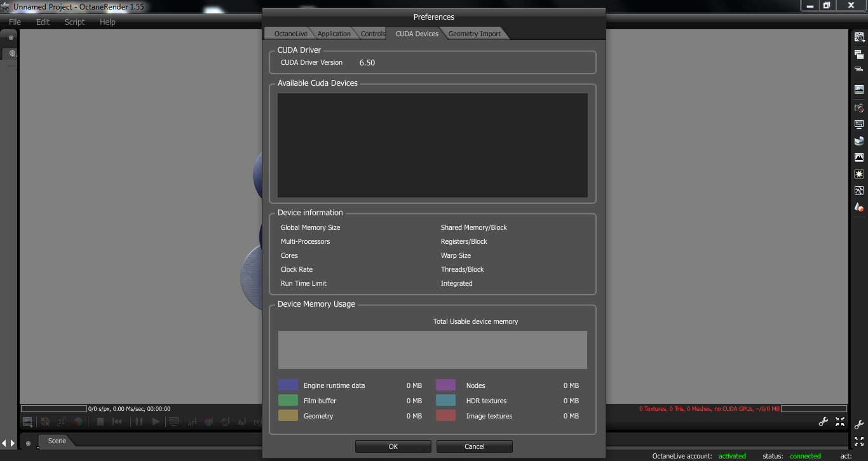Open the save render image dropdown
868x461 pixels.
pyautogui.click(x=27, y=422)
